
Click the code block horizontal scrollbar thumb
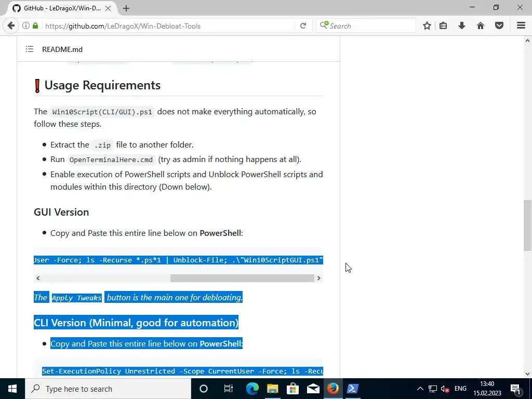point(242,278)
